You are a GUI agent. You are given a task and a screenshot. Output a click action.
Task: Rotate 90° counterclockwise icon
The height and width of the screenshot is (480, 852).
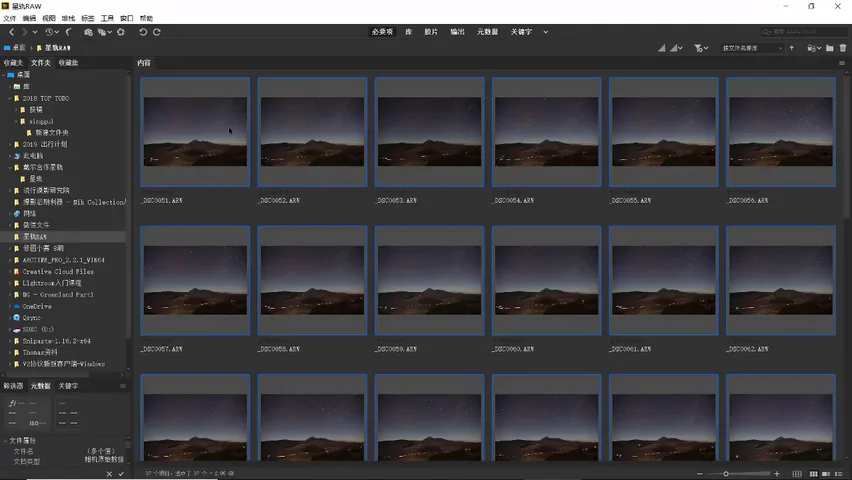click(x=143, y=32)
